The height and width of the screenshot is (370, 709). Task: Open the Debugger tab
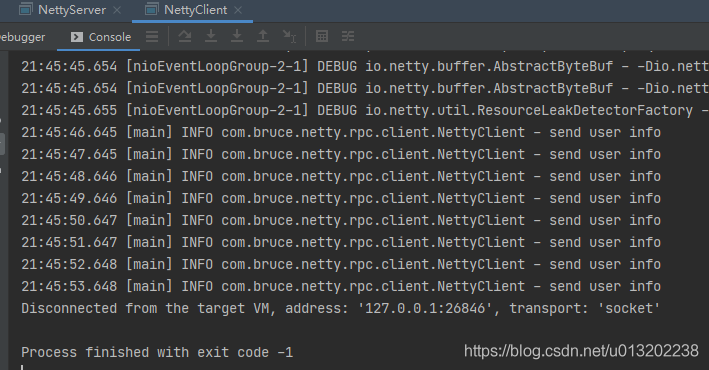23,37
